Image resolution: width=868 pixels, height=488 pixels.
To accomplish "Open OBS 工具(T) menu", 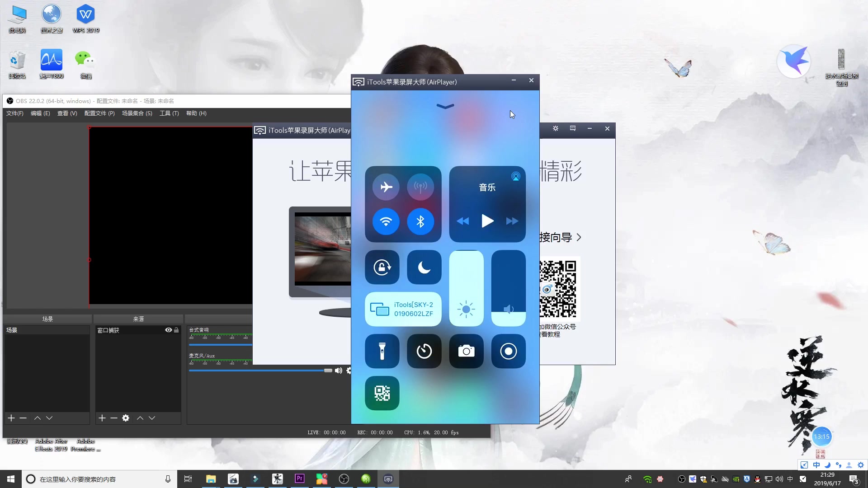I will click(169, 113).
